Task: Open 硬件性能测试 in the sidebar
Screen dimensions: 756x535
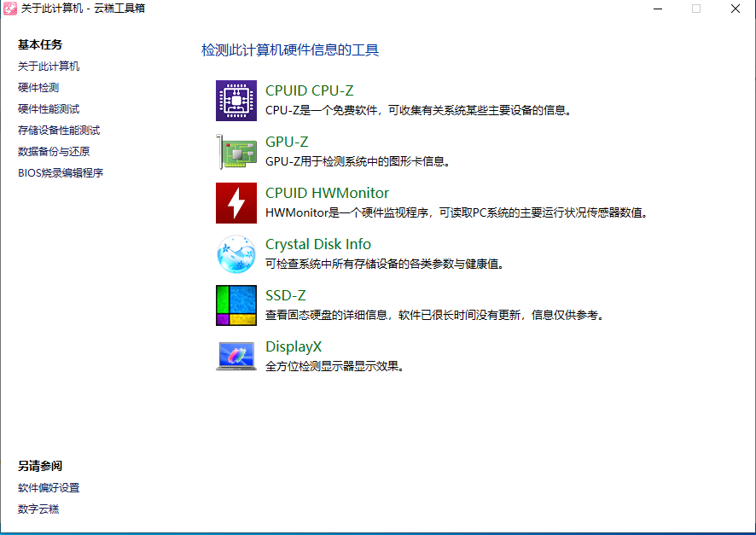Action: (49, 108)
